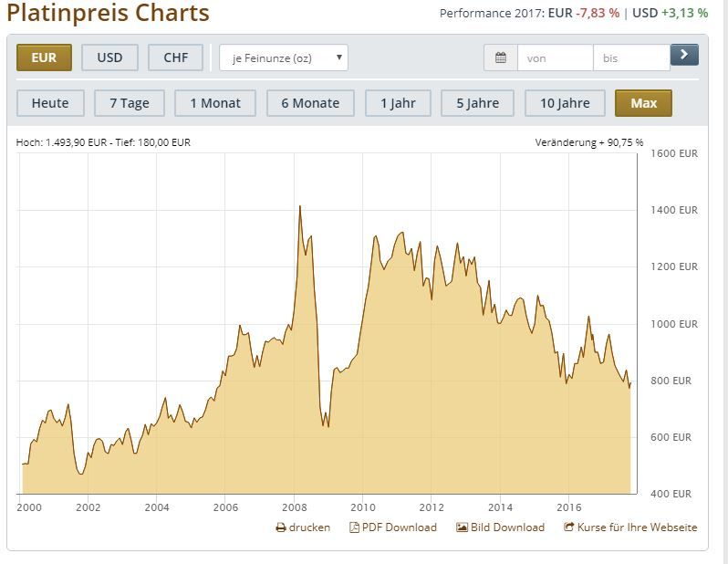Open the je Feinunze (oz) unit dropdown

(284, 57)
